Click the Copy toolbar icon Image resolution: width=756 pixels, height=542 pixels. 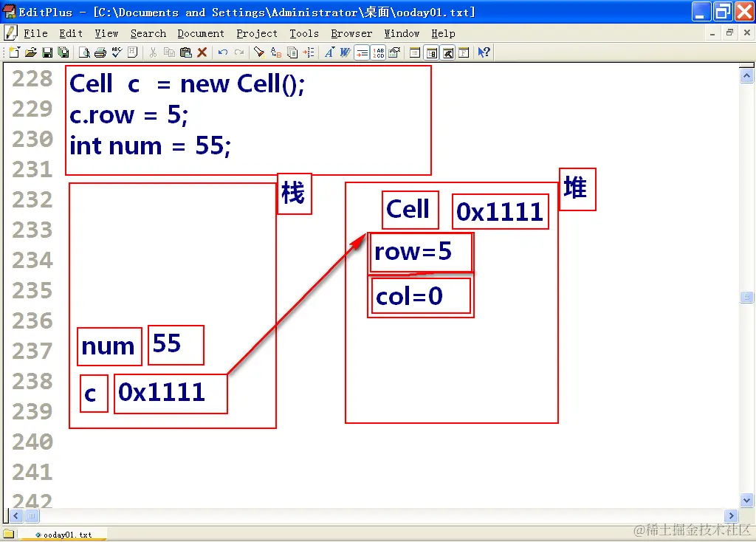tap(169, 52)
